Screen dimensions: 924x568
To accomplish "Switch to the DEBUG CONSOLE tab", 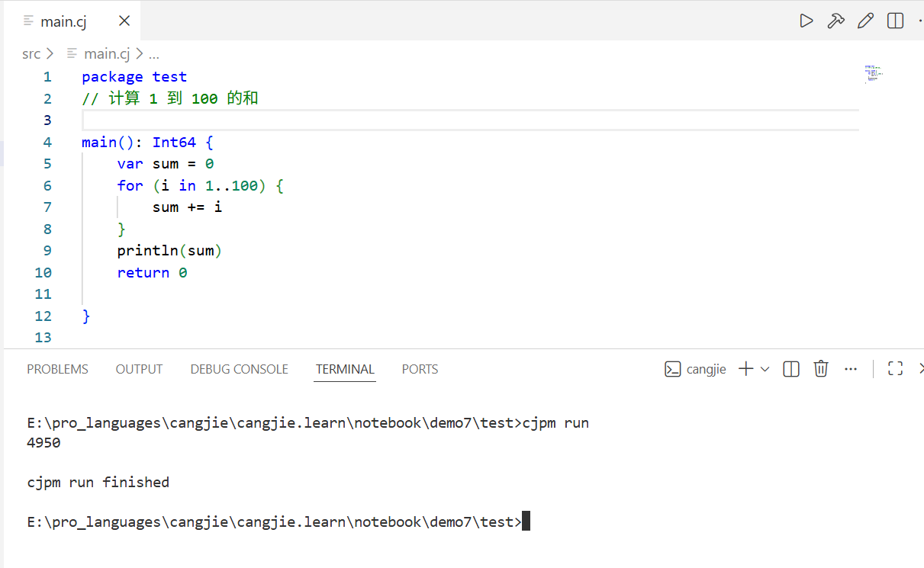I will [x=239, y=369].
